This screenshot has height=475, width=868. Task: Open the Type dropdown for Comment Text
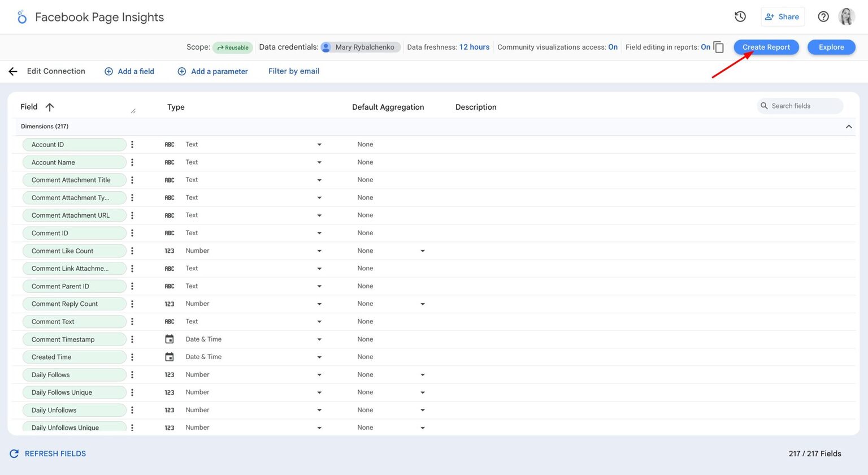(x=319, y=322)
